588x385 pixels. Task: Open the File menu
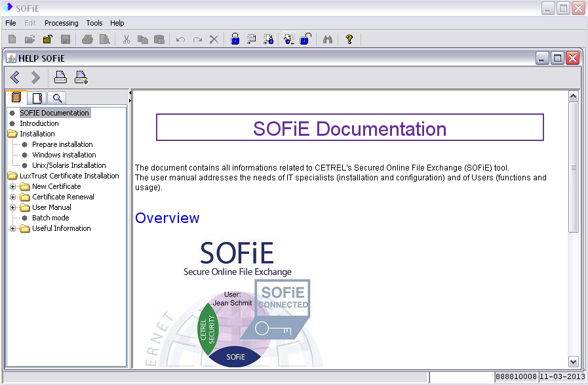[10, 23]
